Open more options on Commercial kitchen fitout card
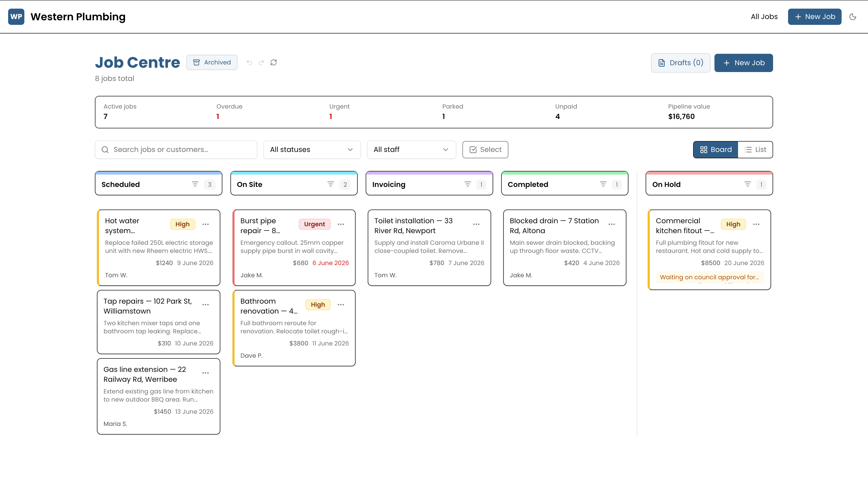 [756, 224]
